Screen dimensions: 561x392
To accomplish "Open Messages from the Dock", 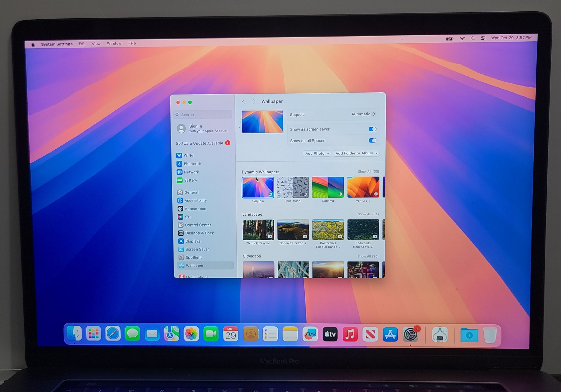I will 132,334.
